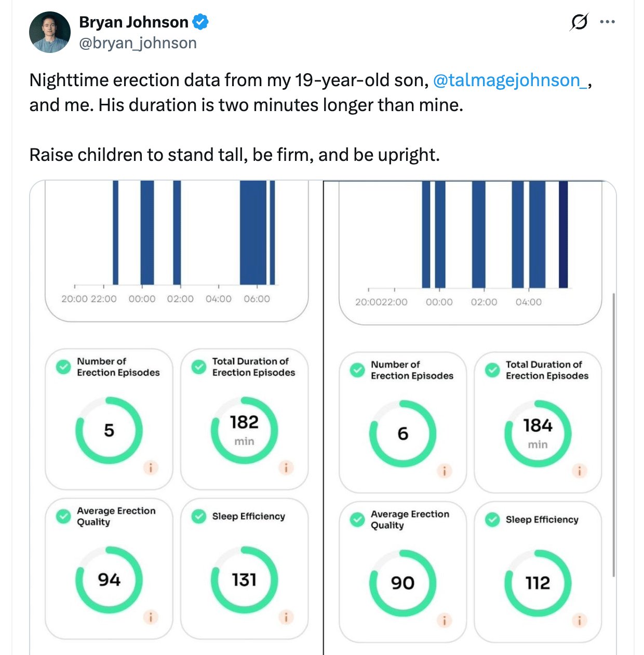Screen dimensions: 644x655
Task: Click info icon on left Number of Erection Episodes card
Action: [151, 468]
